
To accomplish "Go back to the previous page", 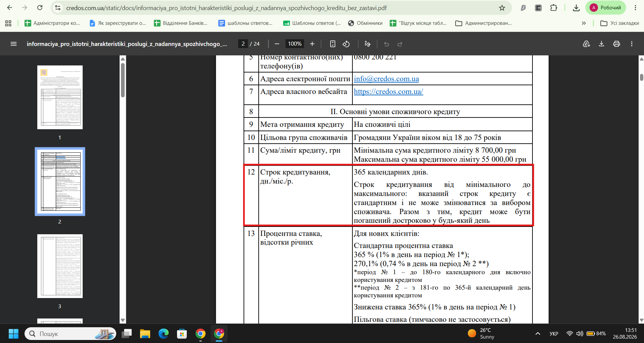I will click(9, 8).
